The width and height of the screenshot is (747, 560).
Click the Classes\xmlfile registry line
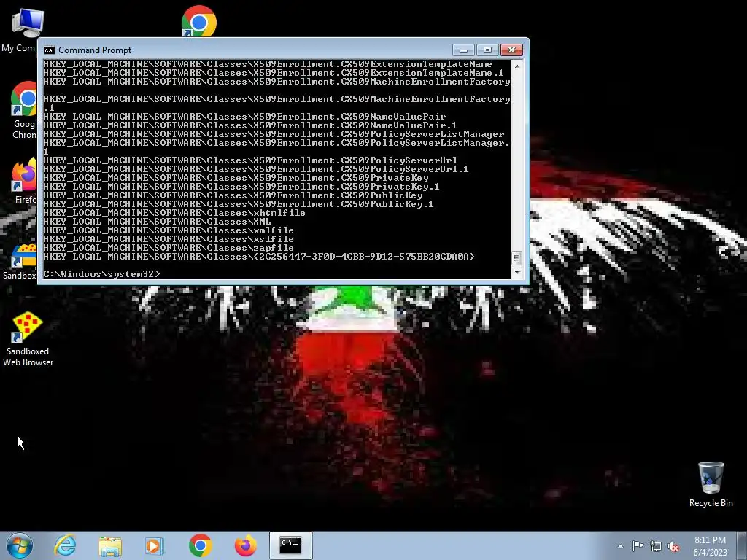pos(169,230)
